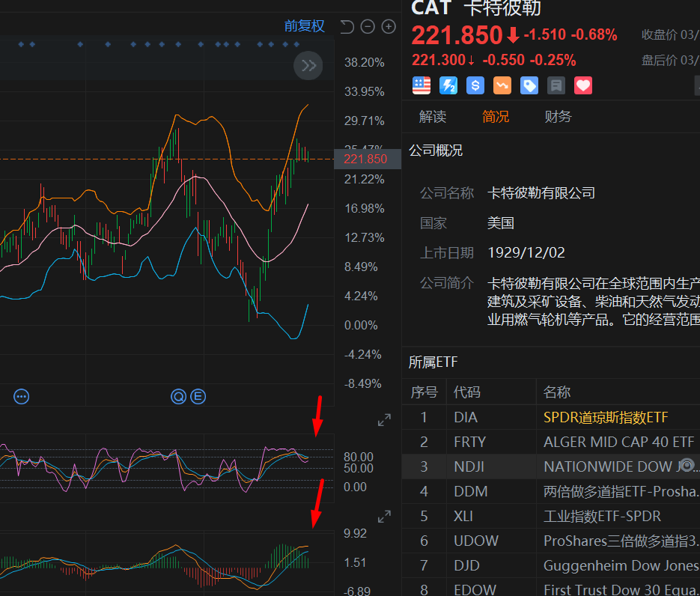Switch to the 财务 tab

pos(558,117)
